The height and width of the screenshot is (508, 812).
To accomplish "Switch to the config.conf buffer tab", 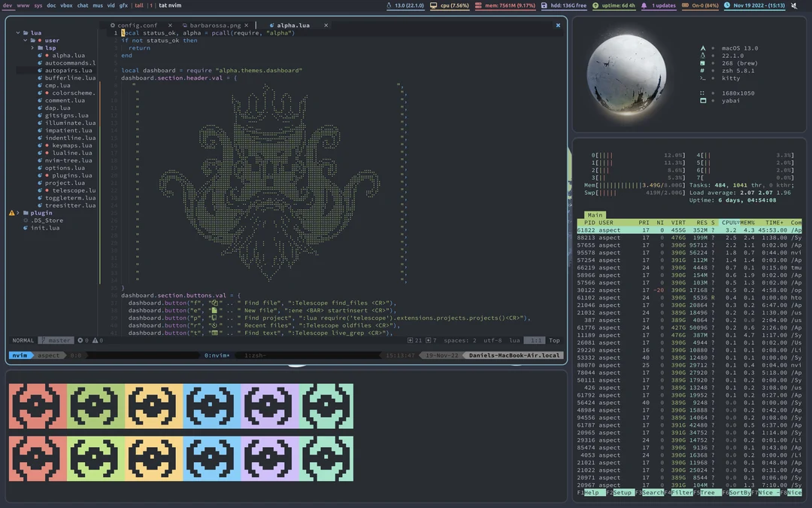I will click(x=138, y=26).
